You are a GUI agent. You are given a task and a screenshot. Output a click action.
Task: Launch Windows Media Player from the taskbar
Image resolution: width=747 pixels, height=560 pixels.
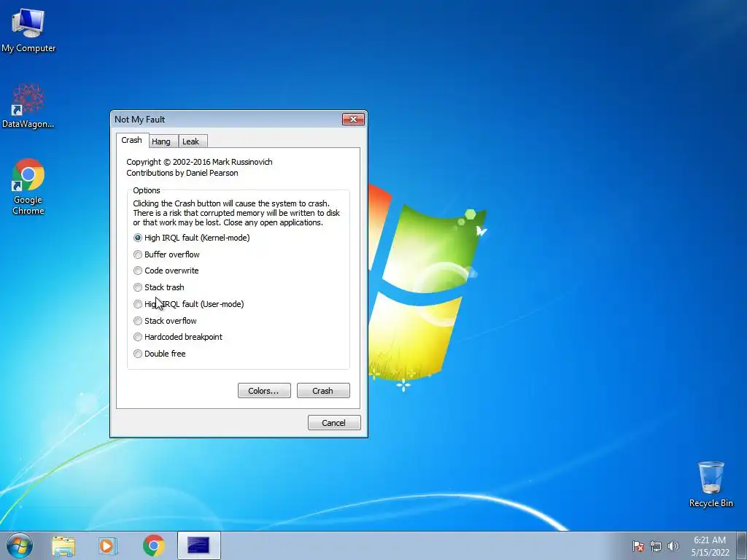coord(108,546)
